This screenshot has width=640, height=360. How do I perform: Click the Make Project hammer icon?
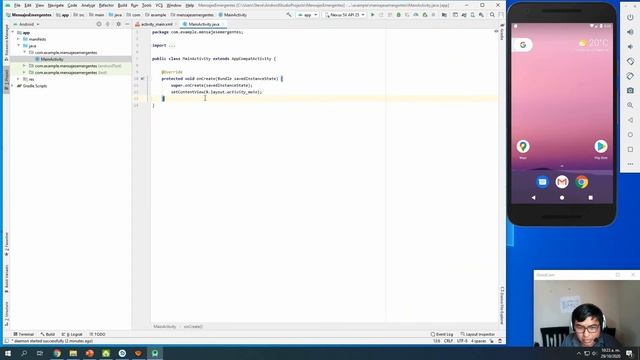(x=289, y=15)
